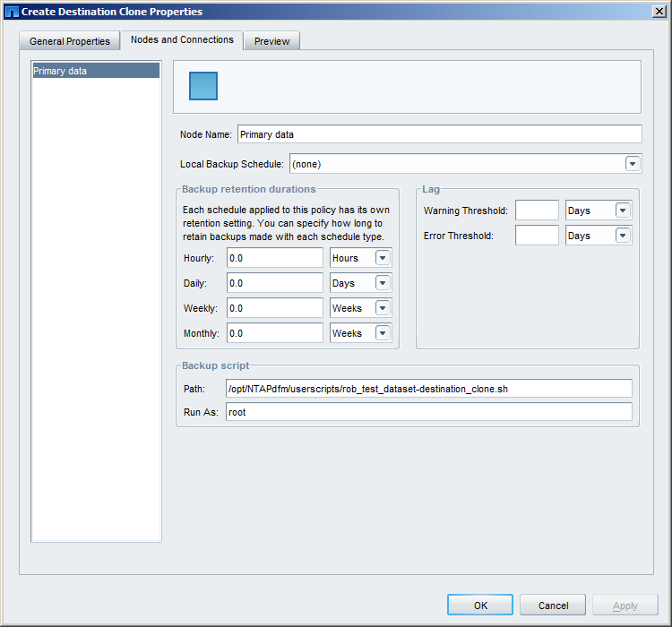Click the Warning Threshold value field

click(537, 210)
